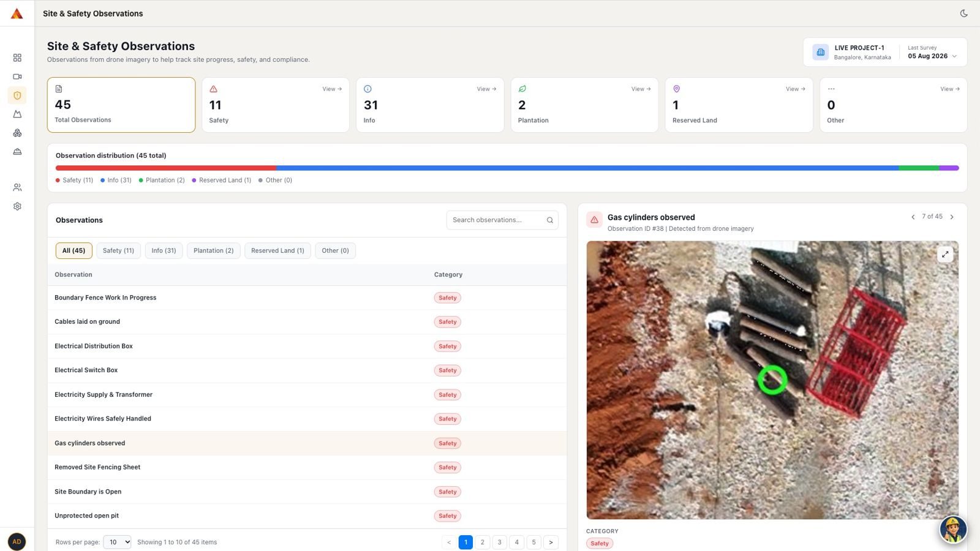Click the View link on the Safety card
Viewport: 980px width, 551px height.
(332, 89)
